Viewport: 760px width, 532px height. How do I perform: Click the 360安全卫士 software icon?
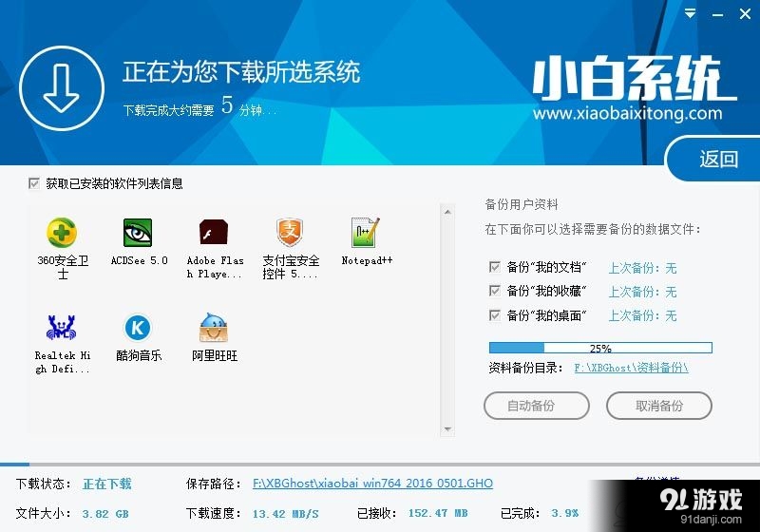tap(62, 233)
